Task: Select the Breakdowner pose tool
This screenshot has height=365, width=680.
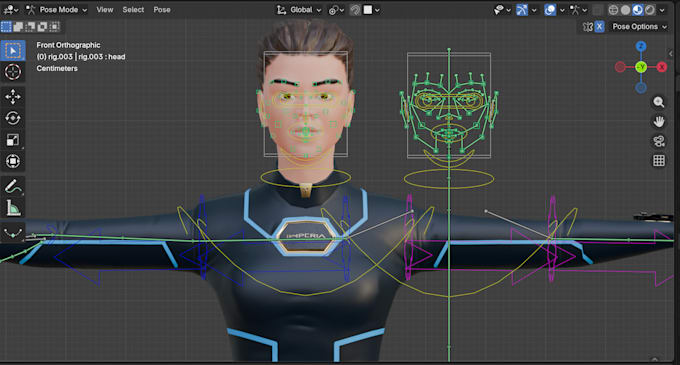Action: click(x=13, y=233)
